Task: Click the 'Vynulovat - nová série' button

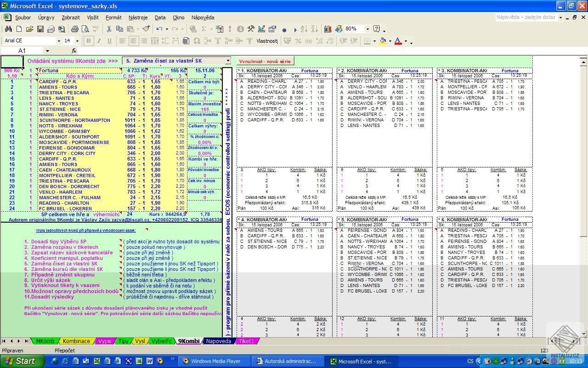Action: 265,61
